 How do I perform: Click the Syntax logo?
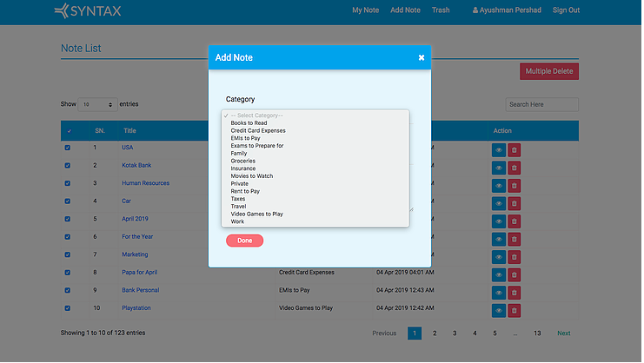coord(88,10)
